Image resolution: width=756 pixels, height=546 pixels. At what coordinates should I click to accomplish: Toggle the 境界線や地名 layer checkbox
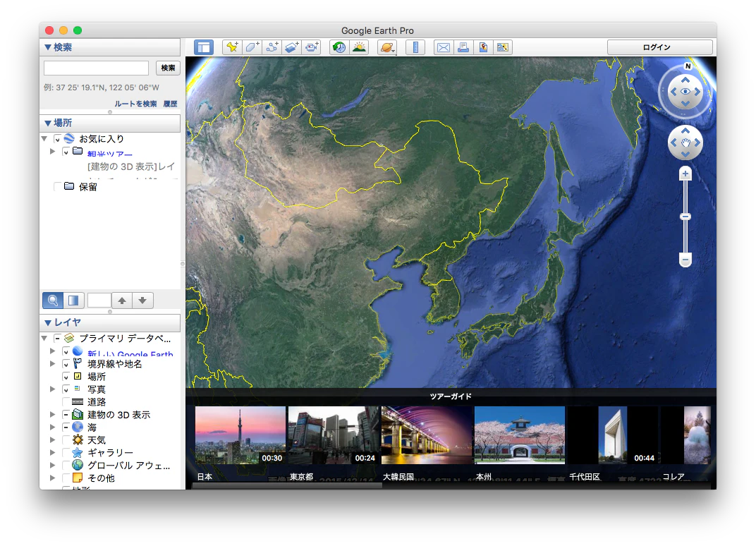click(66, 364)
